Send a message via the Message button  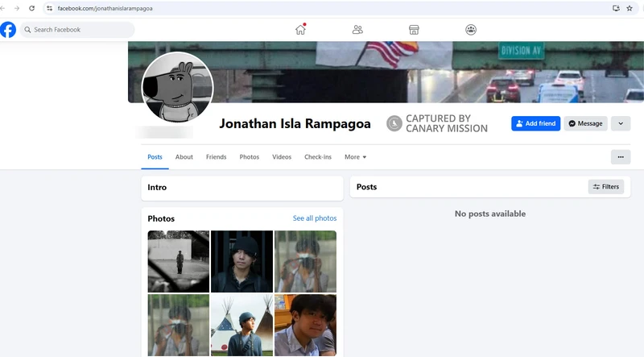(x=586, y=123)
